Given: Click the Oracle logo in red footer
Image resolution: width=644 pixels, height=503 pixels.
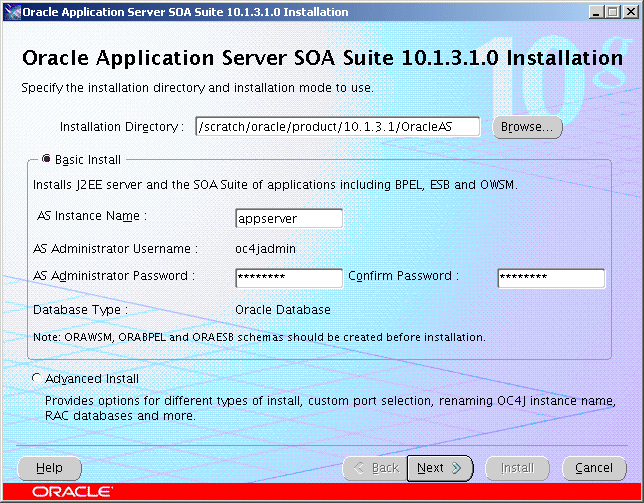Looking at the screenshot, I should pyautogui.click(x=72, y=492).
